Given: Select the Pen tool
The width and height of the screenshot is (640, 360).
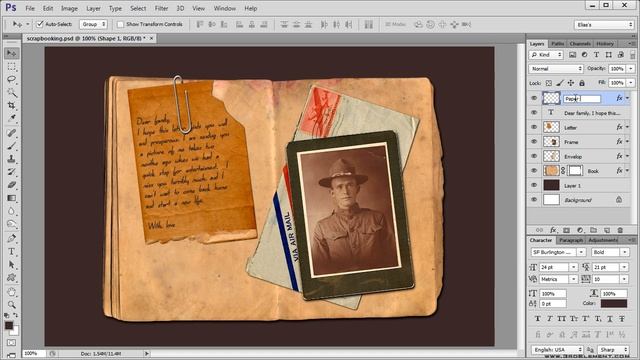Looking at the screenshot, I should (11, 238).
